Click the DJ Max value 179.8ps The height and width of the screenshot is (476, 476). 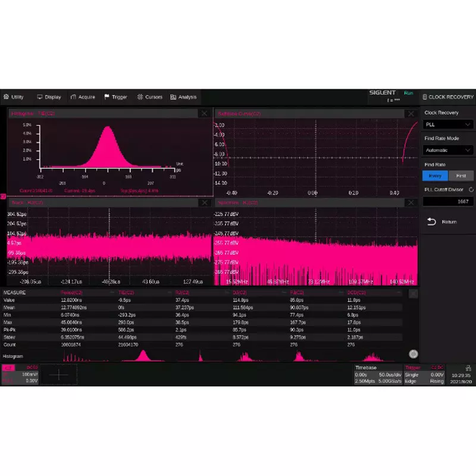click(241, 322)
